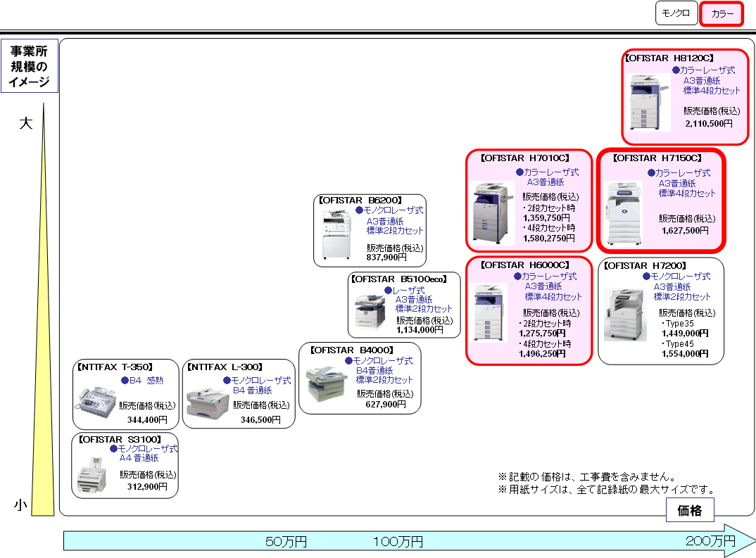This screenshot has width=756, height=558.
Task: Click the 312,900円 price
Action: tap(147, 487)
